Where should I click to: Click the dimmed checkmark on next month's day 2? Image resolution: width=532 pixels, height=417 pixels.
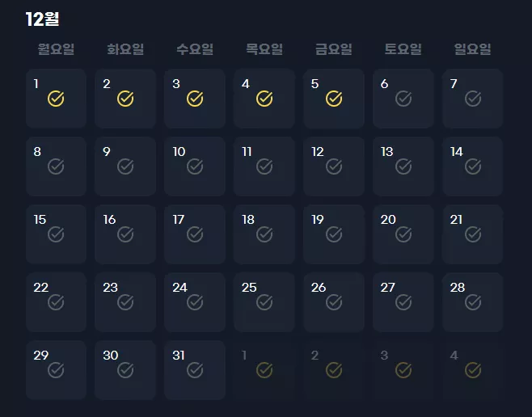point(334,370)
